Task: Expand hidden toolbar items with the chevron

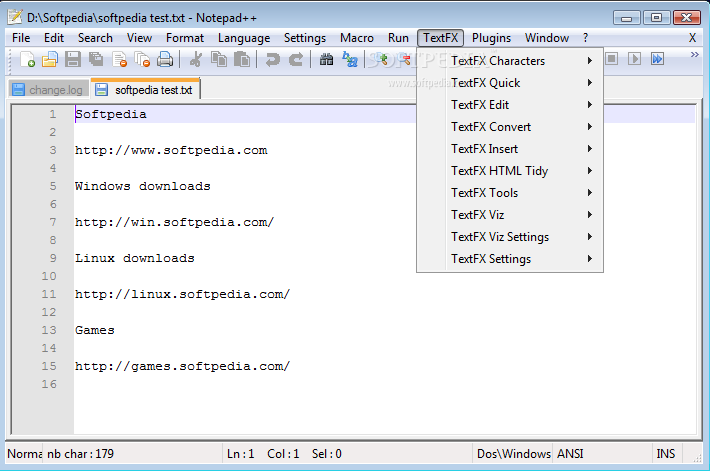Action: (x=694, y=55)
